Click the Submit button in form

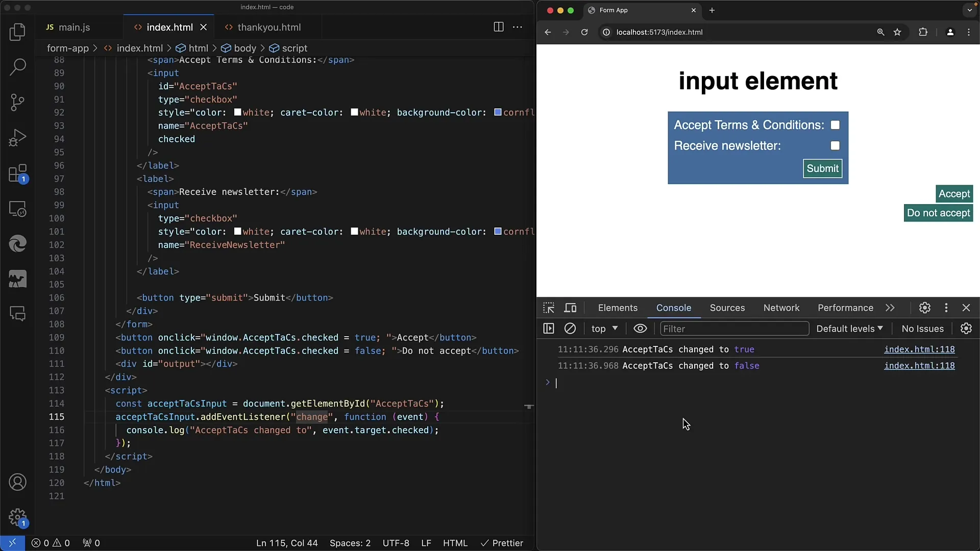pos(822,168)
